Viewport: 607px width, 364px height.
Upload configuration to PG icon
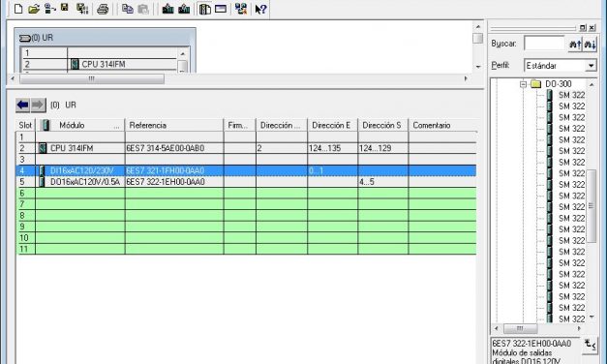click(184, 9)
